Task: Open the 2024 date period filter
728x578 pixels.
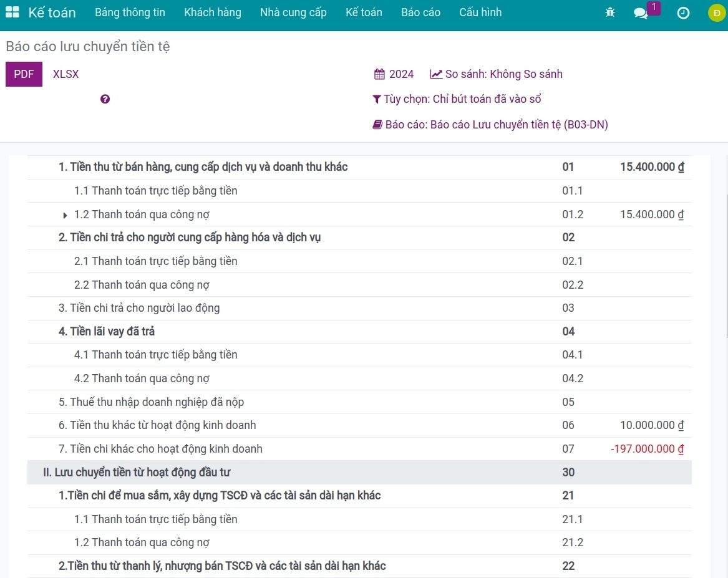Action: coord(394,74)
